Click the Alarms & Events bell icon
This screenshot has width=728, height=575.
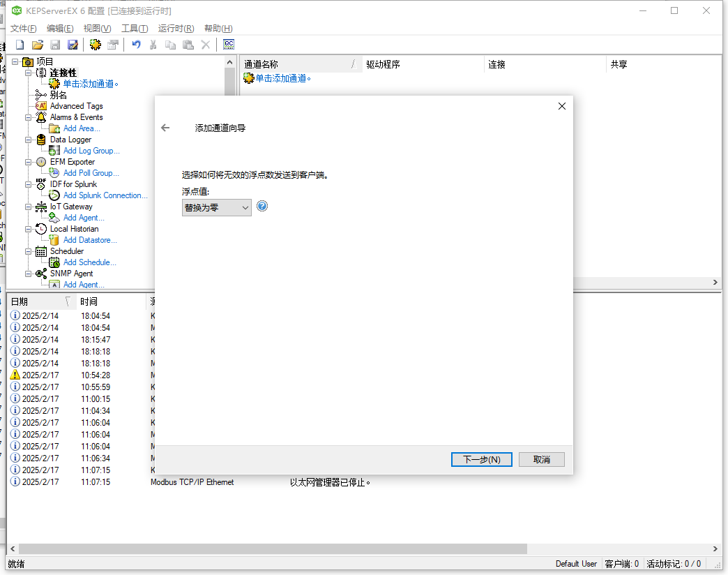(41, 117)
